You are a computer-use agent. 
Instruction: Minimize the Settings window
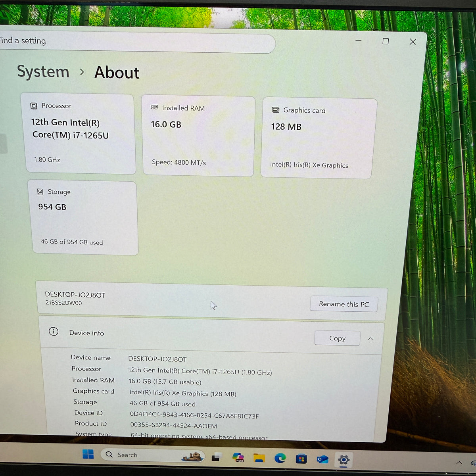click(358, 40)
